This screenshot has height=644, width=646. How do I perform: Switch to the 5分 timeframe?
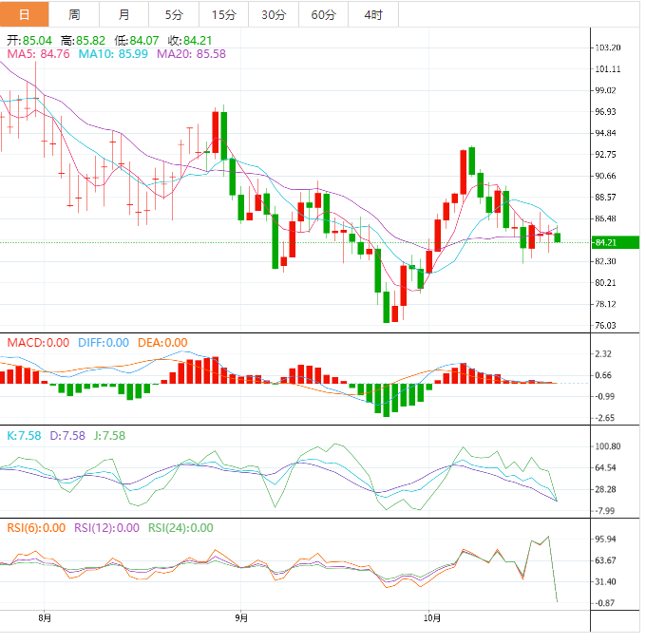[173, 14]
